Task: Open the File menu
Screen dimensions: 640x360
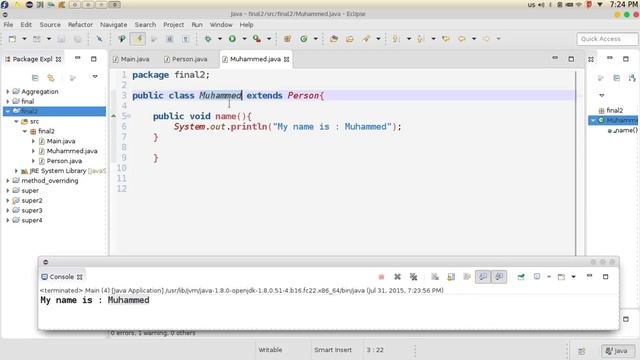Action: click(8, 24)
